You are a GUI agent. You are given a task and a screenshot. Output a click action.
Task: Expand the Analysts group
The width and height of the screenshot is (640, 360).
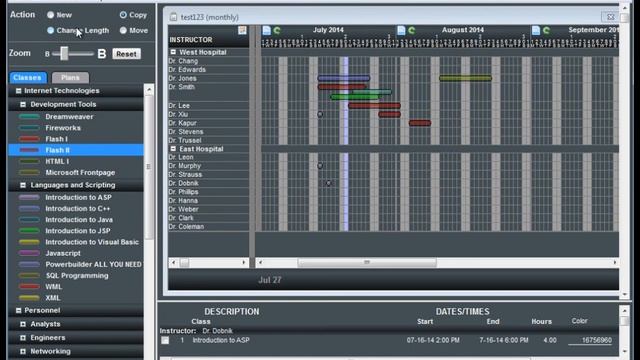coord(23,324)
